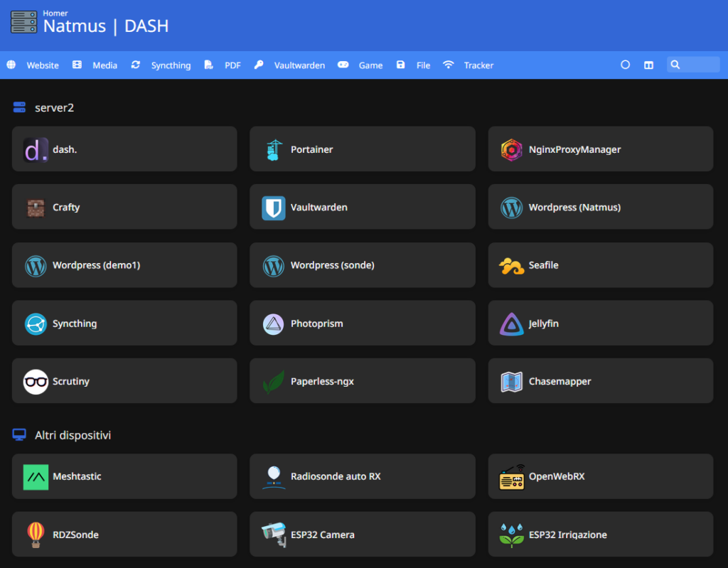Click the OpenWebRX card label
The image size is (728, 568).
(x=556, y=476)
